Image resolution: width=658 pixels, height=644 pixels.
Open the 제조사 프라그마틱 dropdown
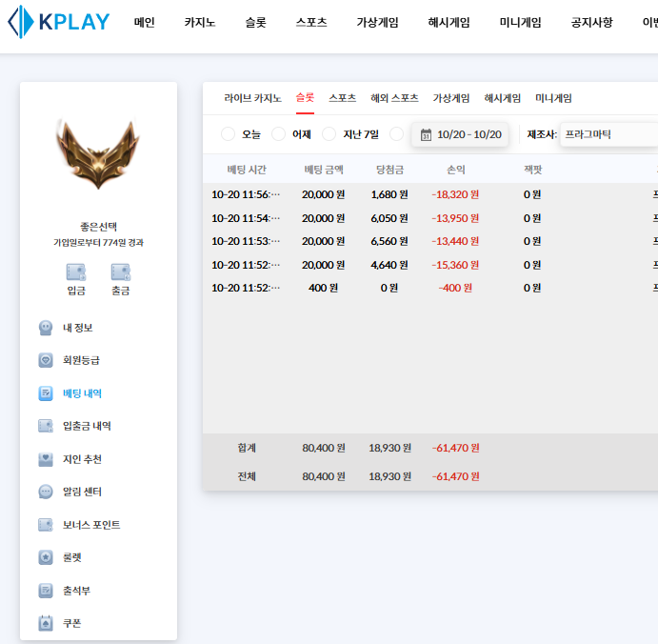coord(608,134)
